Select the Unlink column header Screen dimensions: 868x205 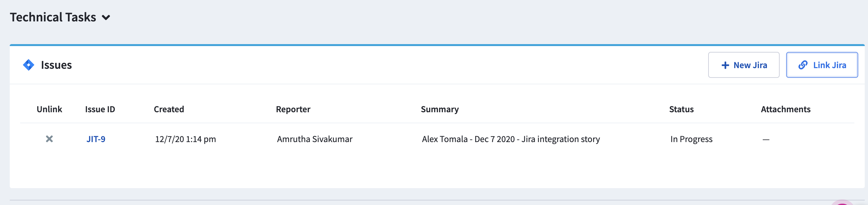(x=49, y=109)
